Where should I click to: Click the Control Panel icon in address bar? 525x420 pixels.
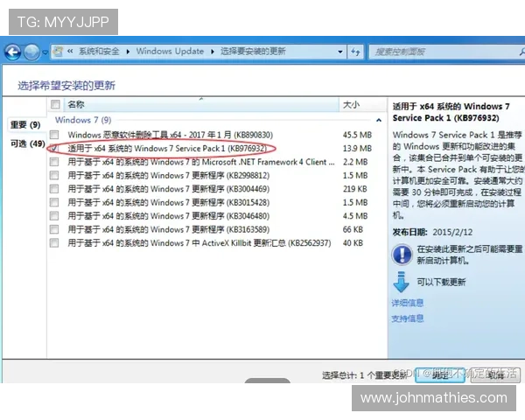tap(59, 52)
